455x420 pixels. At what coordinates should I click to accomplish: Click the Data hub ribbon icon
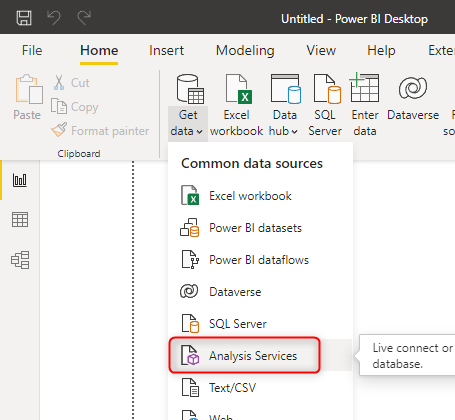click(286, 89)
